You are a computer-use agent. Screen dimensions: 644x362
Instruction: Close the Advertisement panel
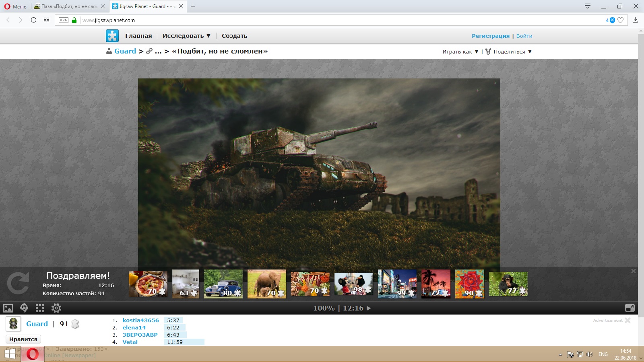coord(627,320)
